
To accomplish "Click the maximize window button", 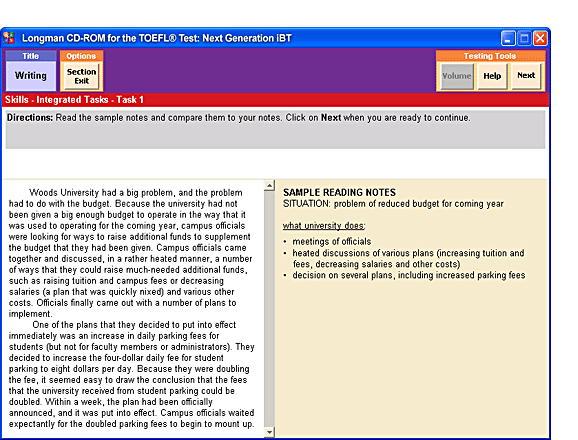I will click(524, 38).
